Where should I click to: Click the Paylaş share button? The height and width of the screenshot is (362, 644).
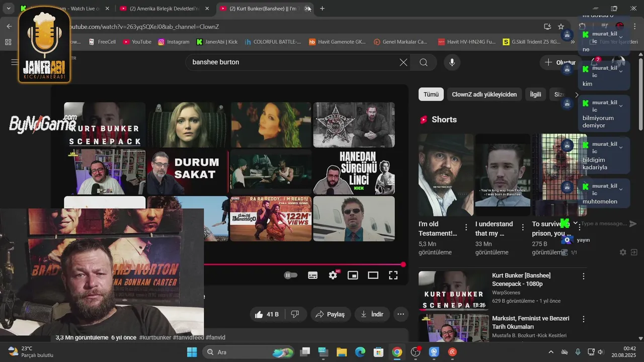pos(330,314)
